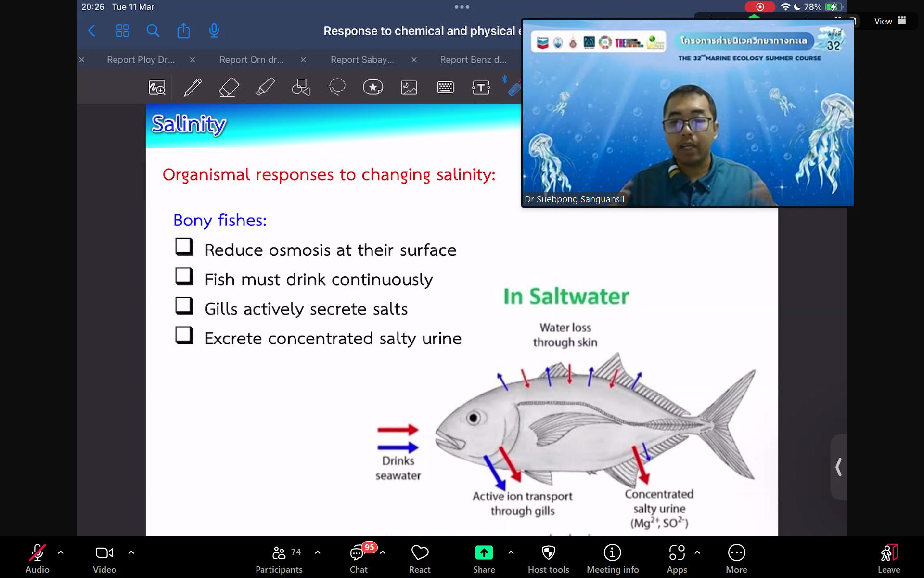Open the shapes tool
This screenshot has height=578, width=924.
(301, 88)
